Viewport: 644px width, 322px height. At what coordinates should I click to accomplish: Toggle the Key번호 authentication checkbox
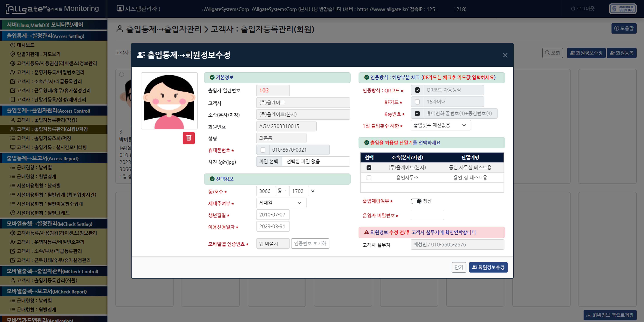417,113
